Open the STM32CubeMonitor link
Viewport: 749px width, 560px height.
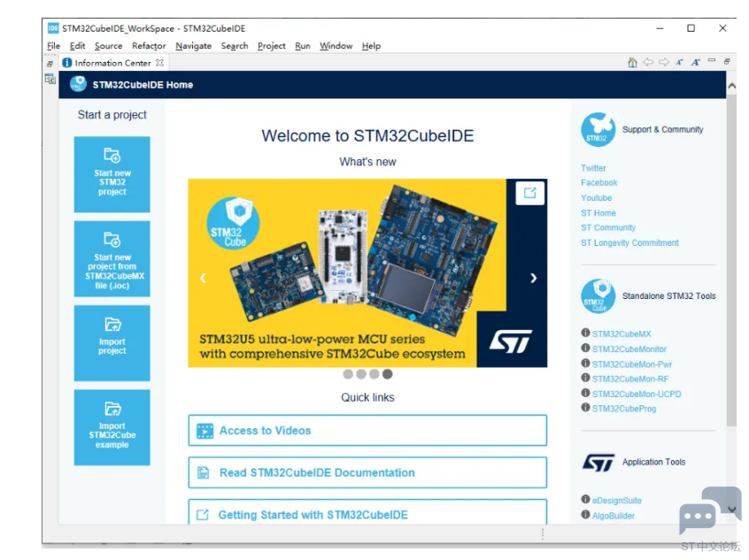pyautogui.click(x=629, y=349)
